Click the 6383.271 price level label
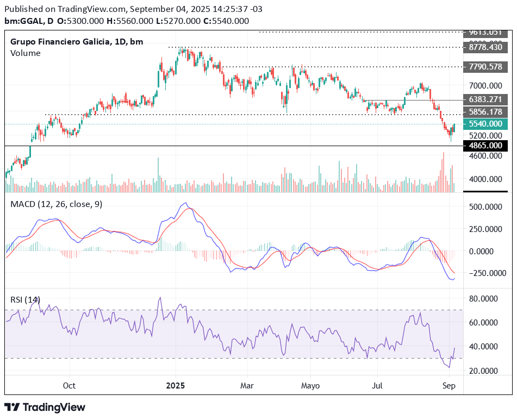Screen dimensions: 517x420 point(485,100)
